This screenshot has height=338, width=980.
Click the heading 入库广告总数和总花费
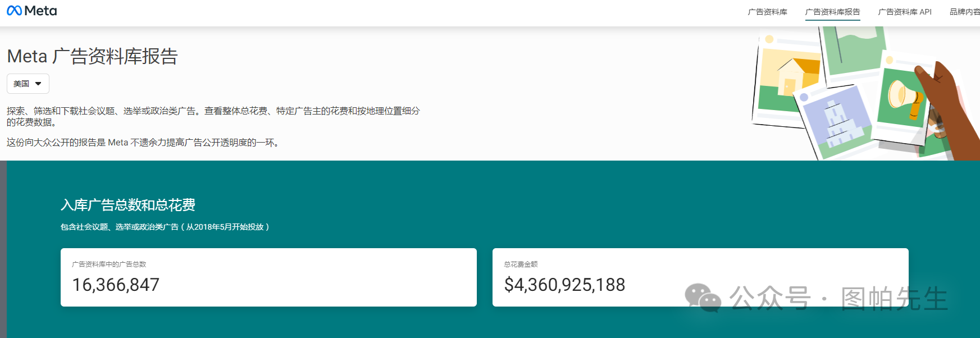pos(128,205)
